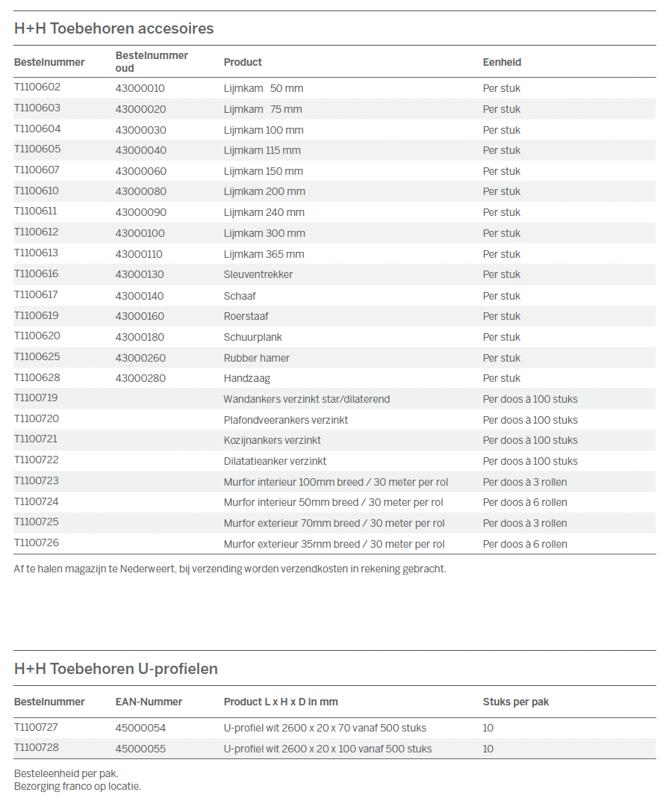672x804 pixels.
Task: Click 'Wandankers verzinkt star/dilaterend' text
Action: click(x=307, y=399)
